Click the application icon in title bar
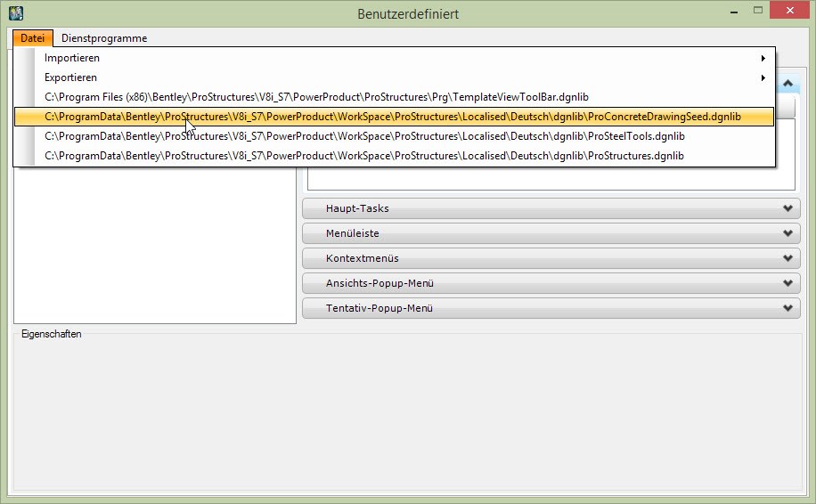816x504 pixels. 16,13
